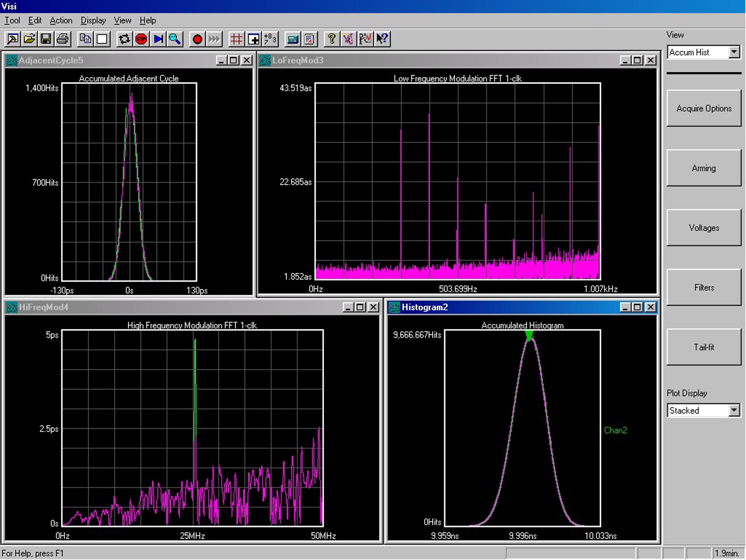Click the 503.699Hz axis label

pos(458,289)
